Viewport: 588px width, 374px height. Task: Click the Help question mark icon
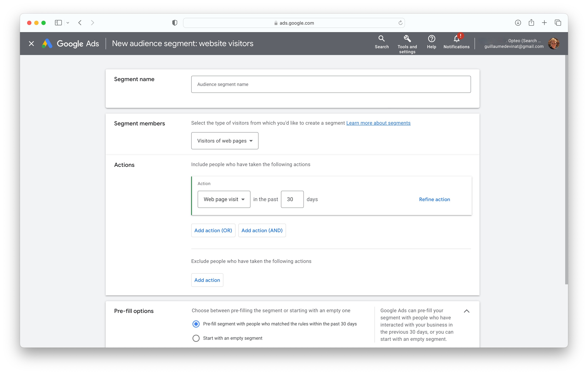click(432, 39)
